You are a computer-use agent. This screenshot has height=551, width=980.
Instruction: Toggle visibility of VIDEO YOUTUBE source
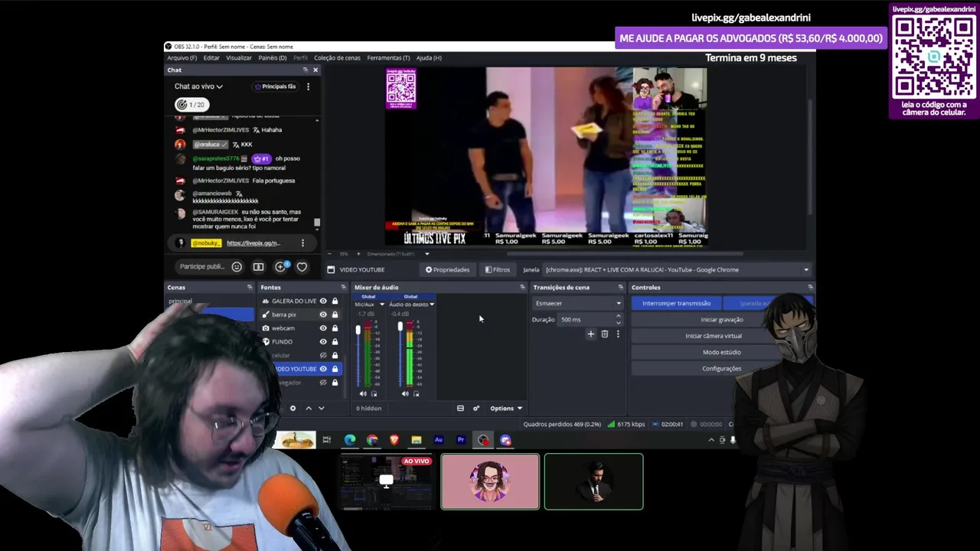coord(323,369)
